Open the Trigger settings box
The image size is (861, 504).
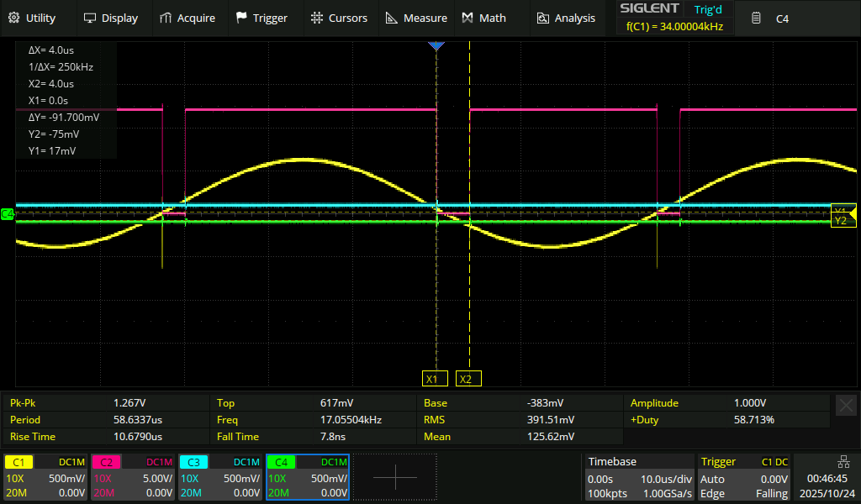(743, 477)
